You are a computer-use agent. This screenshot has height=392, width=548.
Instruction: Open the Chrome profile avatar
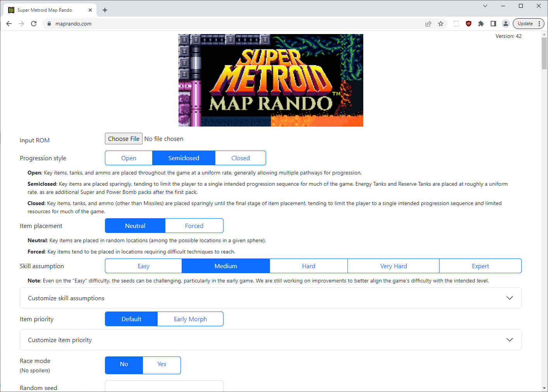click(x=506, y=24)
